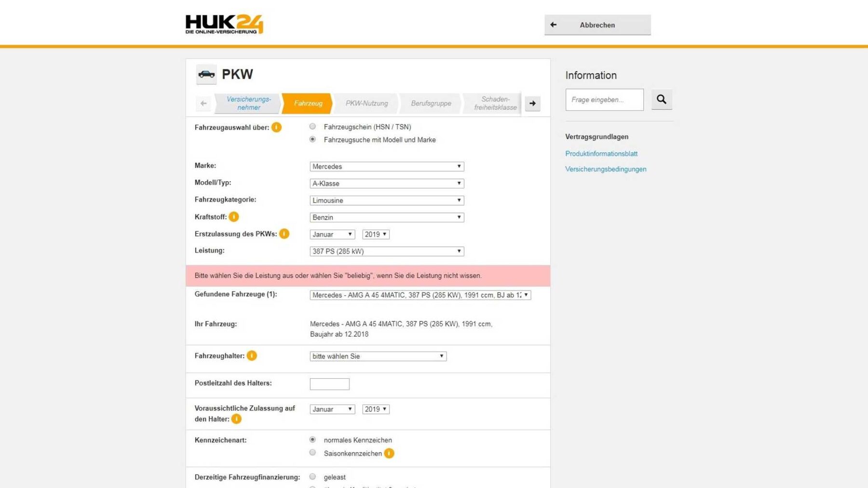Screen dimensions: 868x488
Task: Open the Fahrzeughalter dropdown
Action: (x=378, y=356)
